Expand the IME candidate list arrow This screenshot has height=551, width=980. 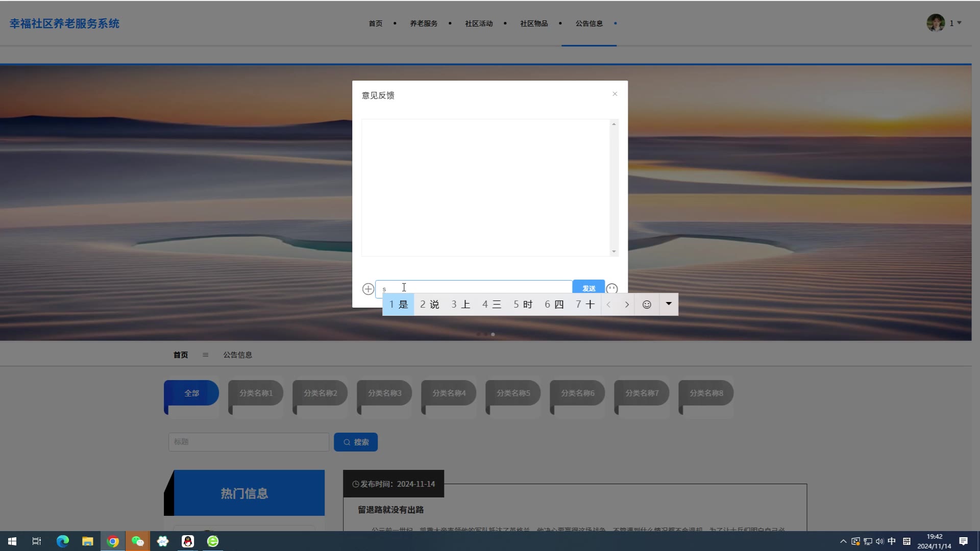click(x=669, y=304)
